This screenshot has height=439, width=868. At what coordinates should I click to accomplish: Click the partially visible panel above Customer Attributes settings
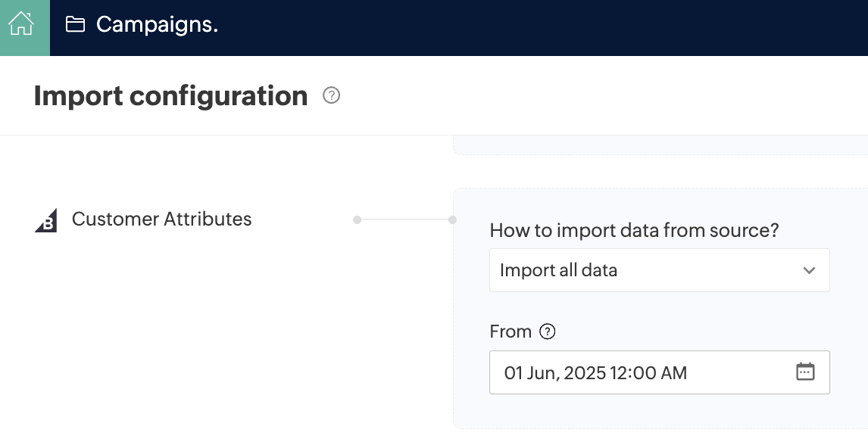(x=659, y=145)
